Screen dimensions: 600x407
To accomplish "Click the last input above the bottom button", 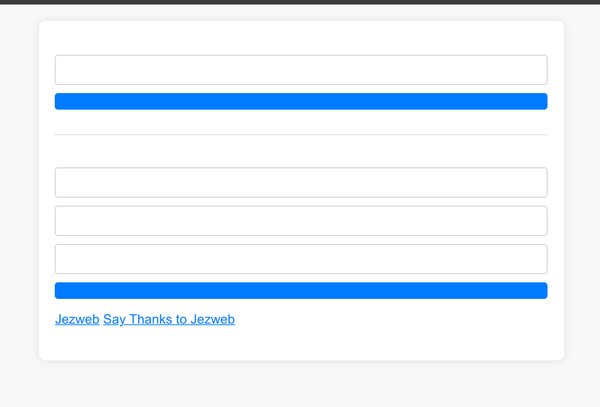I will coord(300,259).
